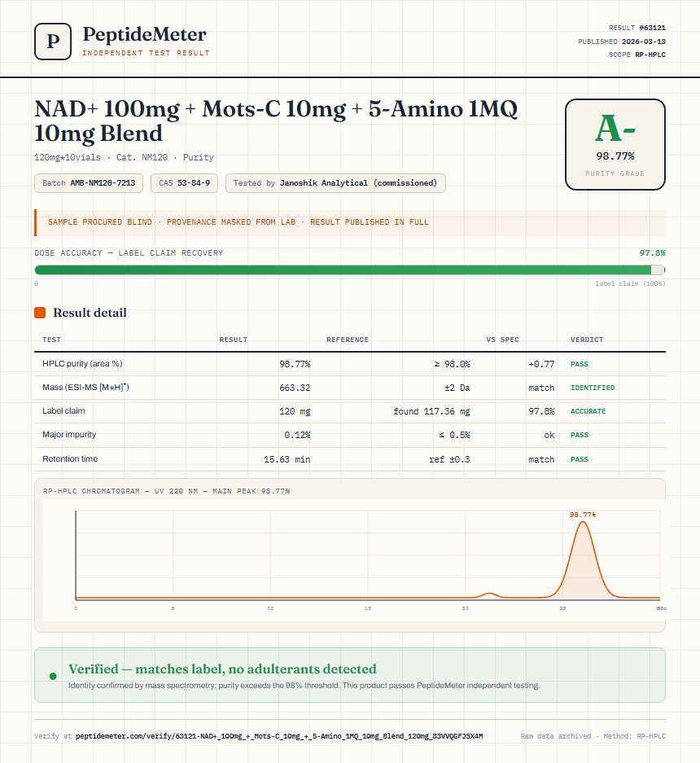Select the Major impurity row label
This screenshot has height=763, width=700.
69,435
